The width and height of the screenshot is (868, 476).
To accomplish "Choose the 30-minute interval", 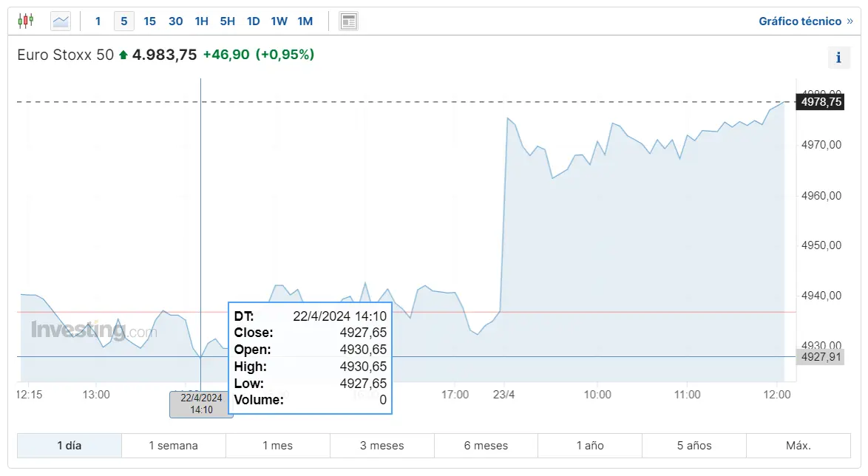I will pyautogui.click(x=175, y=21).
